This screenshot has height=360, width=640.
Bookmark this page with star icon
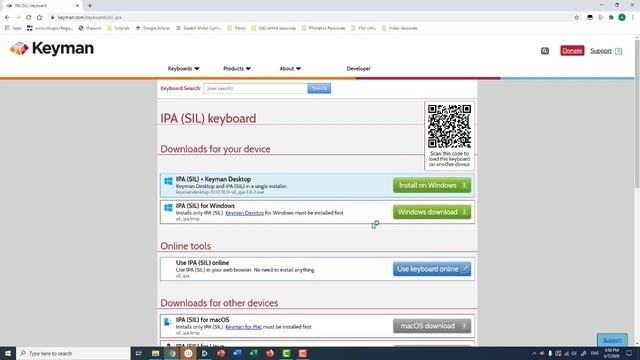(x=576, y=17)
